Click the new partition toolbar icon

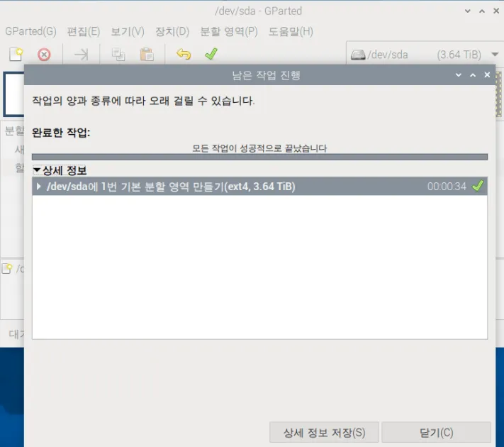(16, 54)
